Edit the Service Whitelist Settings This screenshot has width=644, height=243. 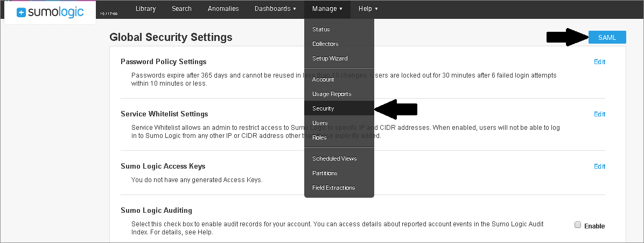599,114
